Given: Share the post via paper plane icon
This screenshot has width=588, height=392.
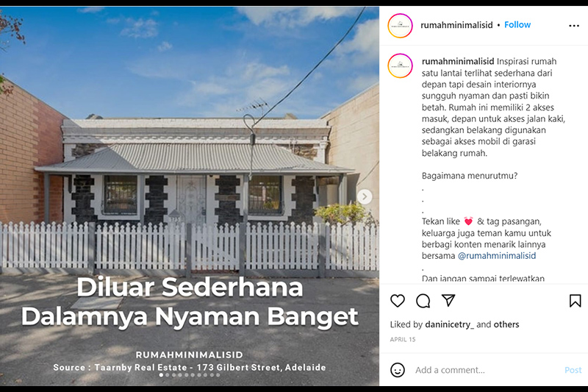Looking at the screenshot, I should pyautogui.click(x=448, y=300).
